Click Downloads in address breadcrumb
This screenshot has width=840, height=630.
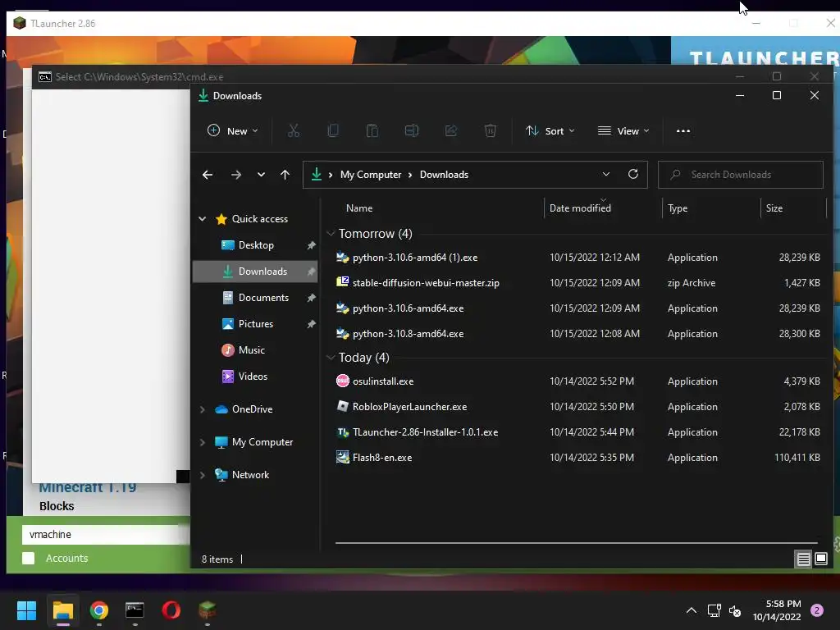click(x=444, y=175)
